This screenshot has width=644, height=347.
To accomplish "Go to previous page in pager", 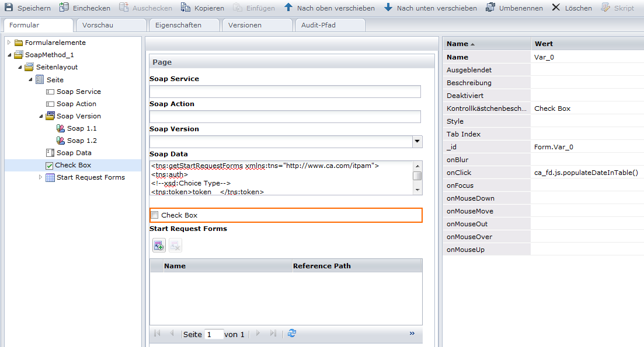I will pos(172,334).
